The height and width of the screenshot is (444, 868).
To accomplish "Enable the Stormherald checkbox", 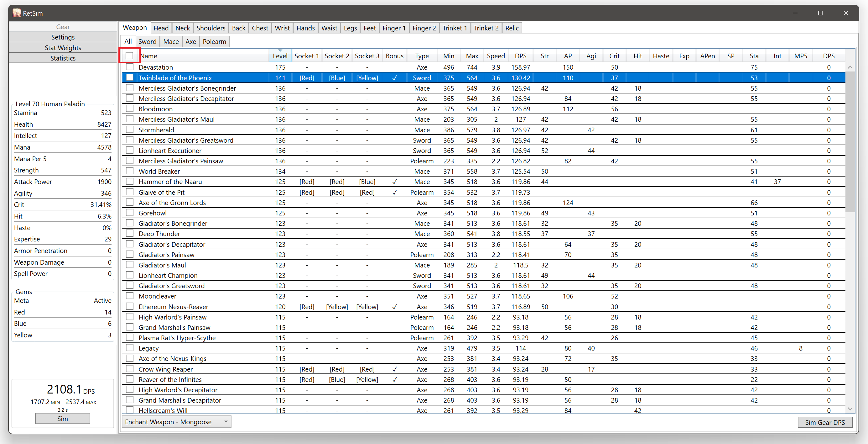I will [x=129, y=129].
